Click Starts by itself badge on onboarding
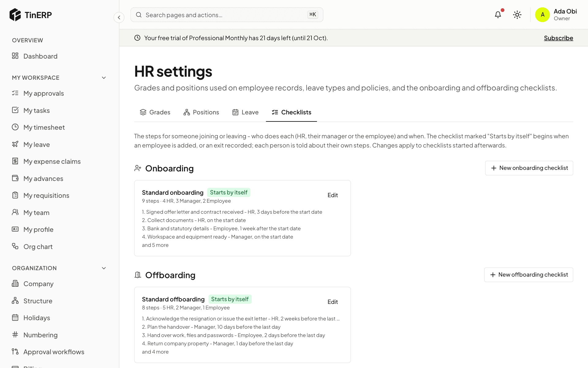This screenshot has height=368, width=588. [x=229, y=192]
